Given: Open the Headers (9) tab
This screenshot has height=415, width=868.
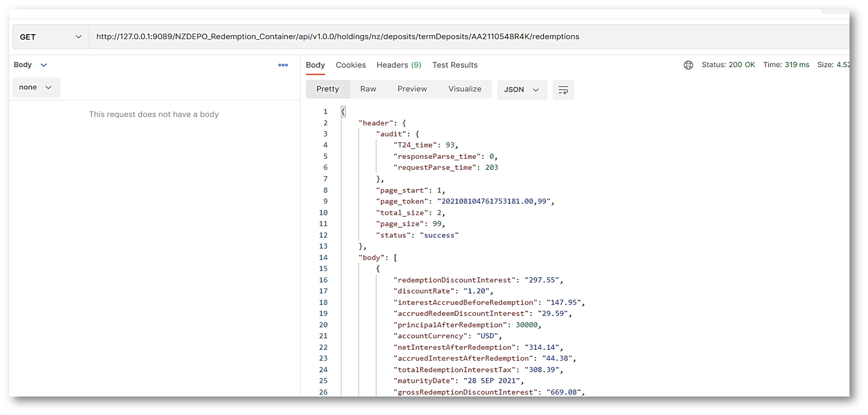Looking at the screenshot, I should click(x=399, y=65).
